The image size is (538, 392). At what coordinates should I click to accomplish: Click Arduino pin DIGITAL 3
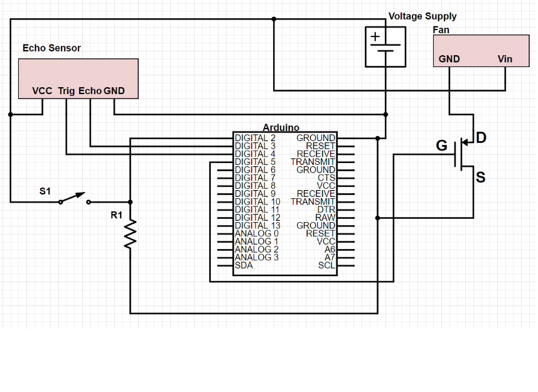(x=255, y=146)
